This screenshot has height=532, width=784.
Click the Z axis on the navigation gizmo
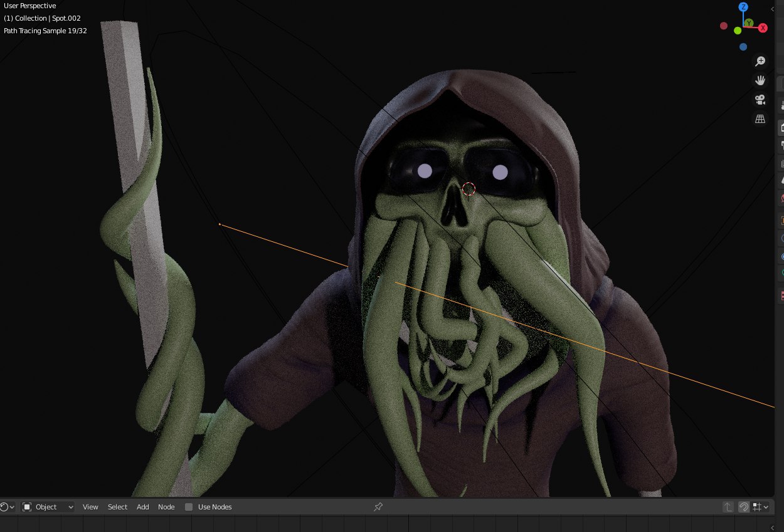[x=743, y=7]
